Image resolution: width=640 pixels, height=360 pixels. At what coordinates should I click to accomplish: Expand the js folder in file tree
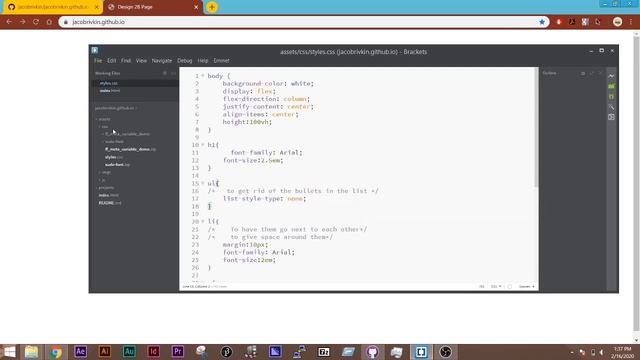(x=102, y=180)
